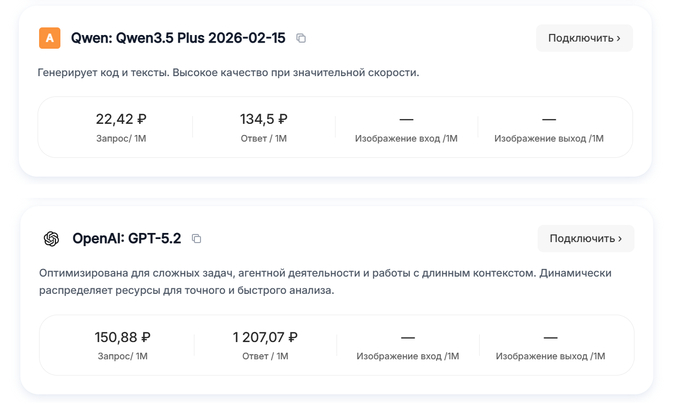
Task: Select the 1 207,07 ₽ answer price
Action: pyautogui.click(x=265, y=338)
